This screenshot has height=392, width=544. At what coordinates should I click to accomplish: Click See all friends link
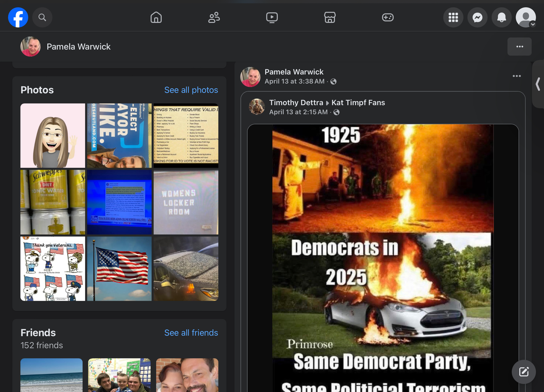(x=191, y=333)
